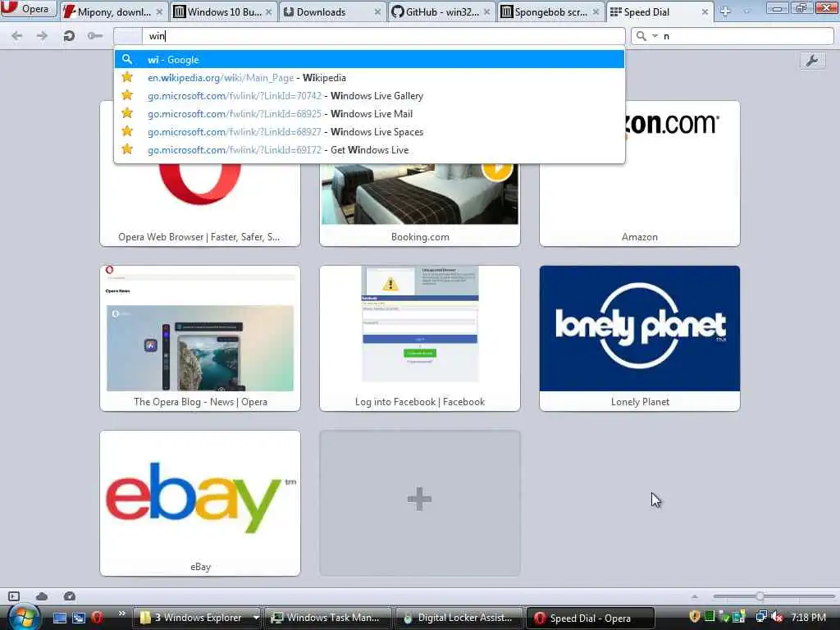Click the bookmark star beside Get Windows Live

(127, 149)
